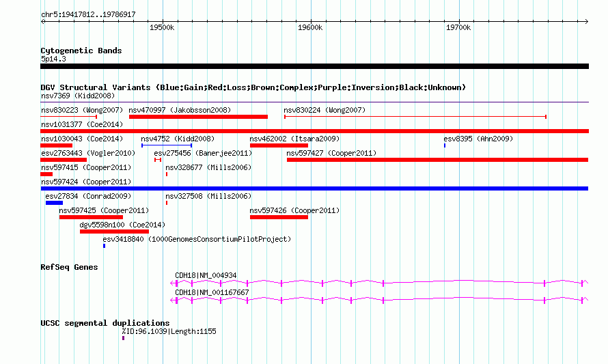This screenshot has height=364, width=608.
Task: Click the 19500k ruler tick label
Action: click(162, 27)
